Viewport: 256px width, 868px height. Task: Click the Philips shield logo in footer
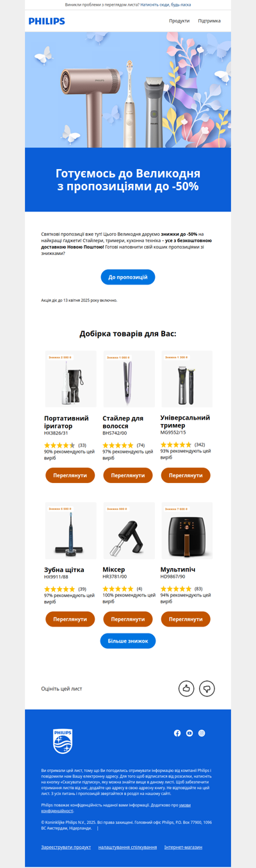point(63,741)
